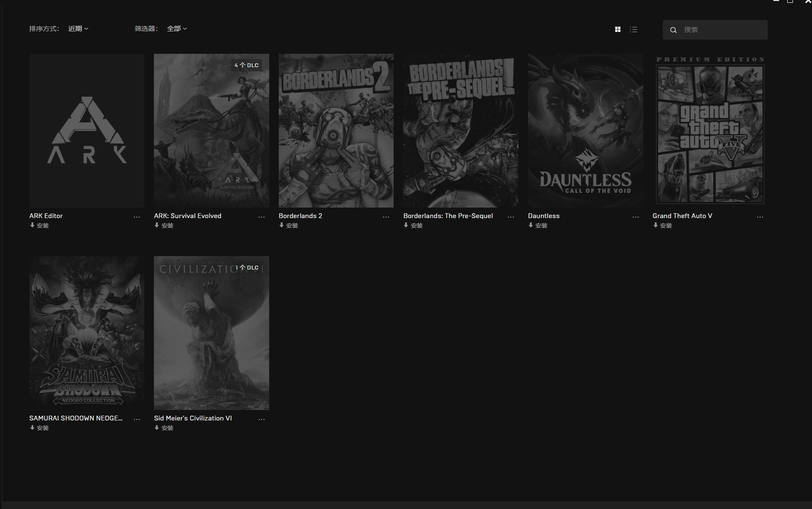This screenshot has width=812, height=509.
Task: Install Dauntless
Action: point(538,226)
